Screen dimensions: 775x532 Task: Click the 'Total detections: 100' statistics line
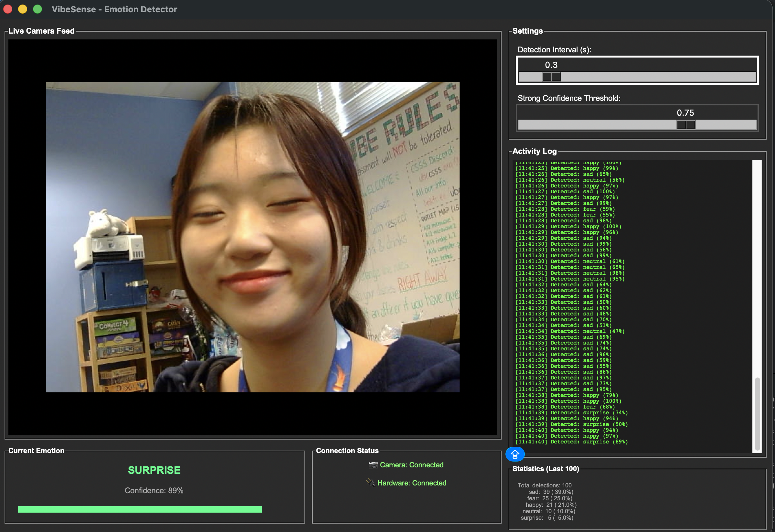point(544,485)
